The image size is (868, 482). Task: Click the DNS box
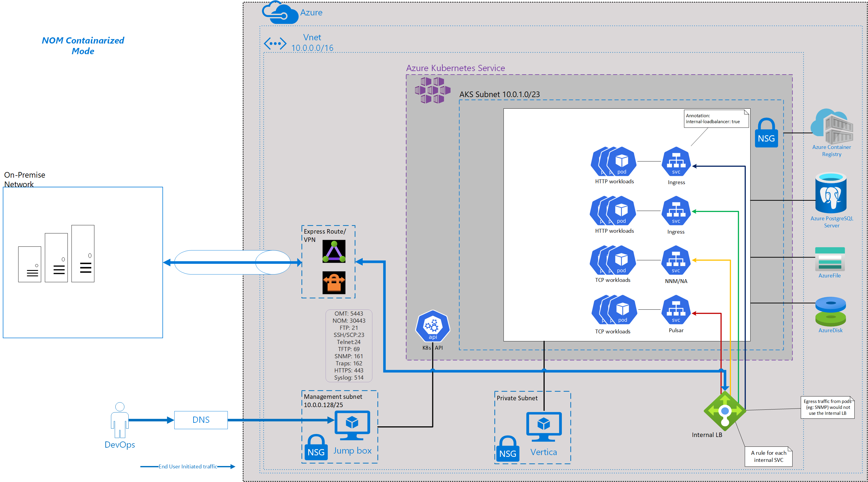coord(201,420)
